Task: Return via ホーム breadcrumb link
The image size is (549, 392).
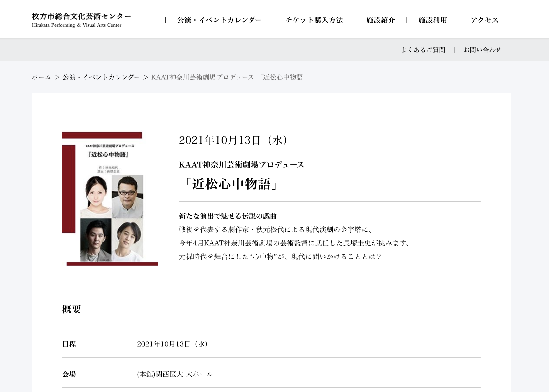Action: coord(41,77)
